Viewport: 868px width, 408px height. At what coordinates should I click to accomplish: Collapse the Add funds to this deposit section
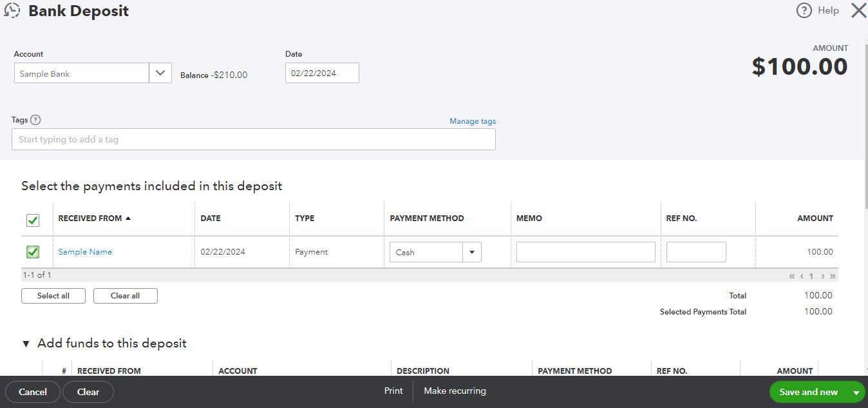point(26,343)
